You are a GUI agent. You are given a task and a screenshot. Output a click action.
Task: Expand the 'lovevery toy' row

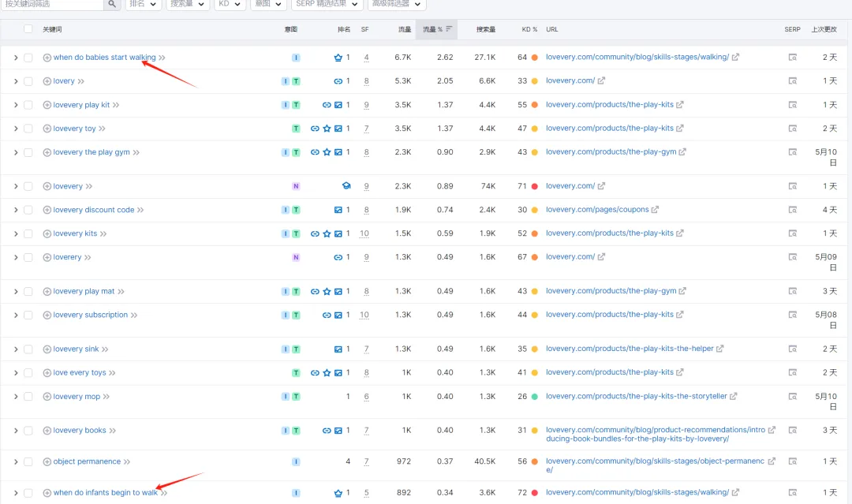tap(16, 129)
